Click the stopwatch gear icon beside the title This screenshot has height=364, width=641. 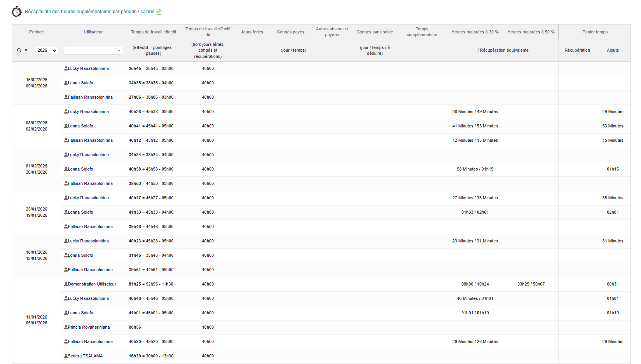tap(17, 12)
